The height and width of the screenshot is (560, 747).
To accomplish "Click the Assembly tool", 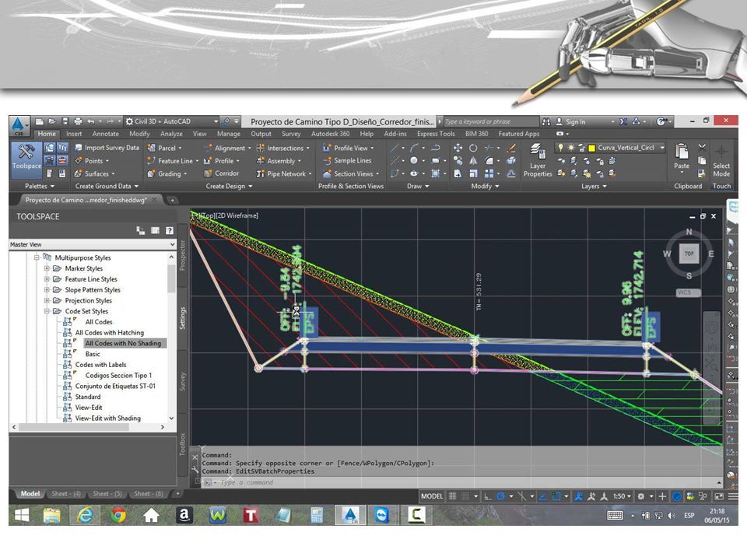I will click(x=279, y=161).
